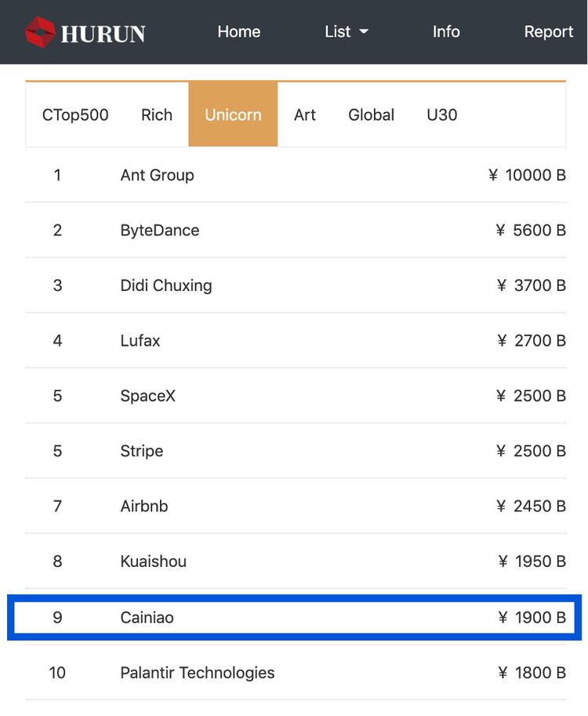
Task: Click the highlighted Cainiao row
Action: tap(294, 617)
